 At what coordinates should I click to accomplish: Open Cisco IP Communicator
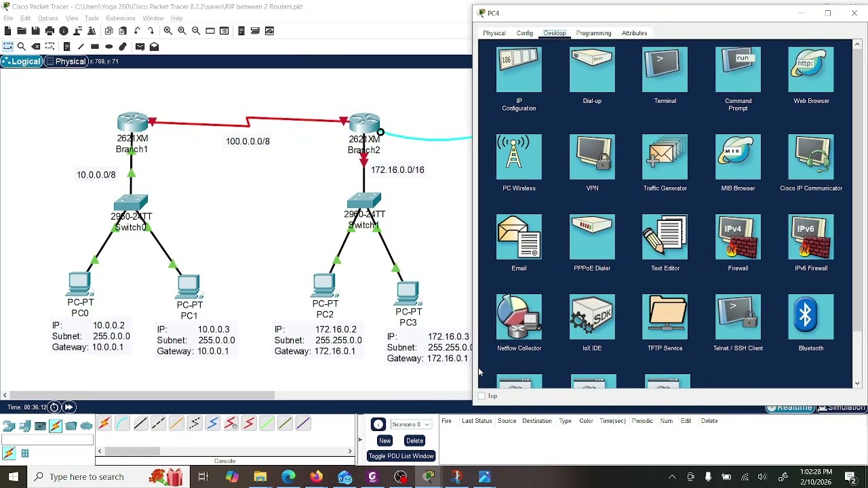tap(811, 157)
